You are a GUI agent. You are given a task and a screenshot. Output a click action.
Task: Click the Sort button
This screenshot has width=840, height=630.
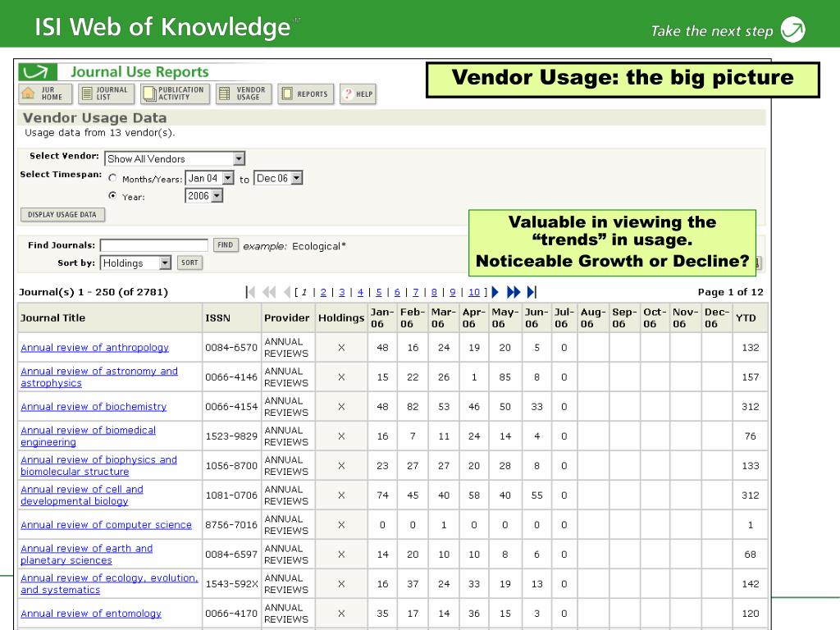point(189,262)
